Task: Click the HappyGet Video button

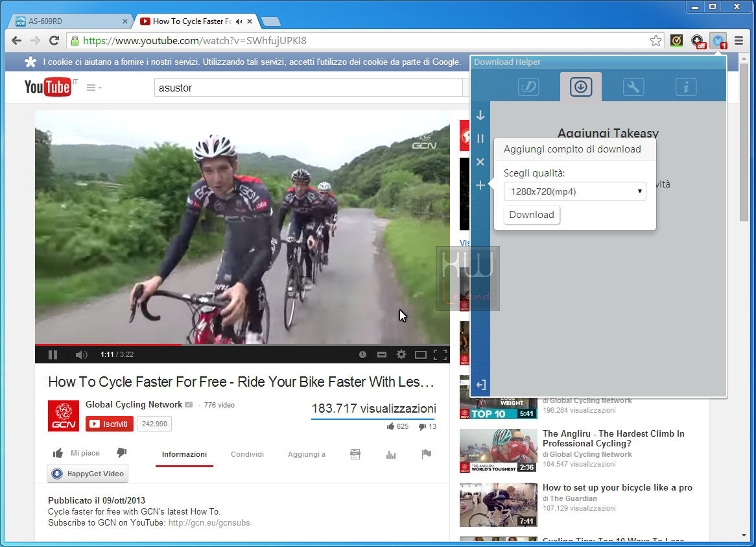Action: [88, 474]
